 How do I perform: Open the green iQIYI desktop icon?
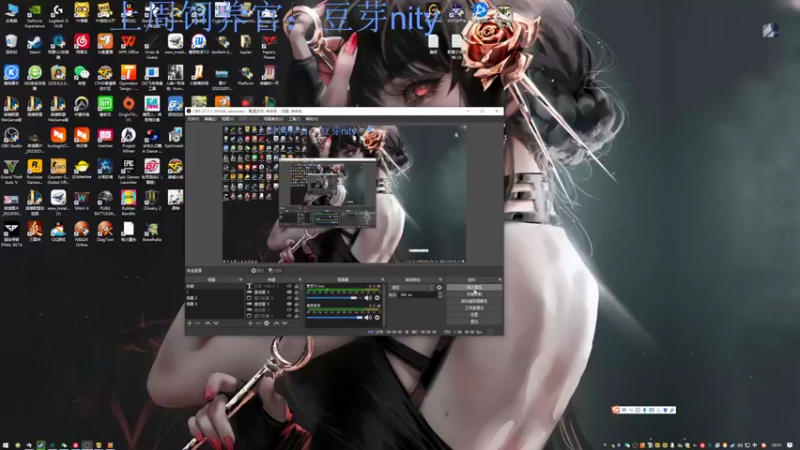[105, 107]
